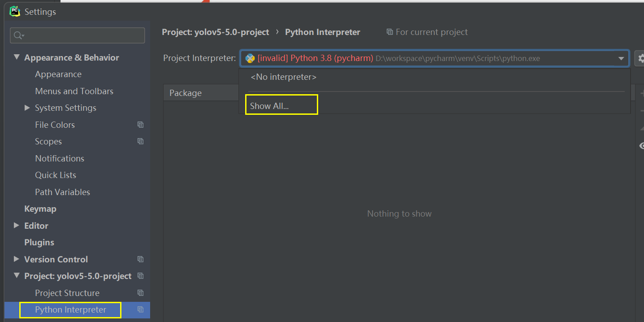Click the PyCharm logo icon in title bar
This screenshot has height=322, width=644.
(x=15, y=11)
